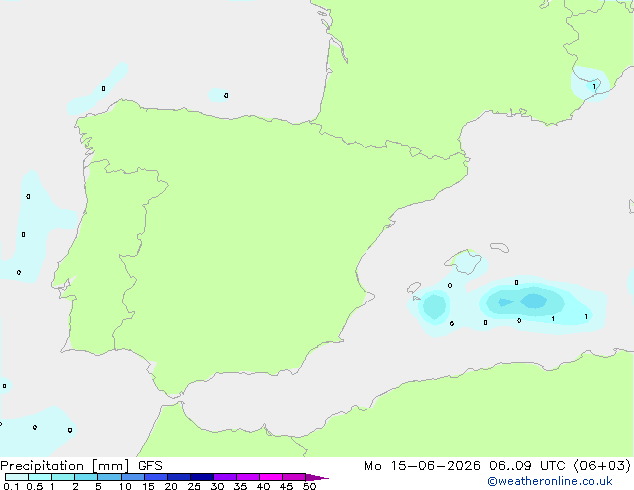634x490 pixels.
Task: Click the 'Mo 15-06-2026 06..09 UTC (06+03)' timestamp
Action: pos(497,466)
